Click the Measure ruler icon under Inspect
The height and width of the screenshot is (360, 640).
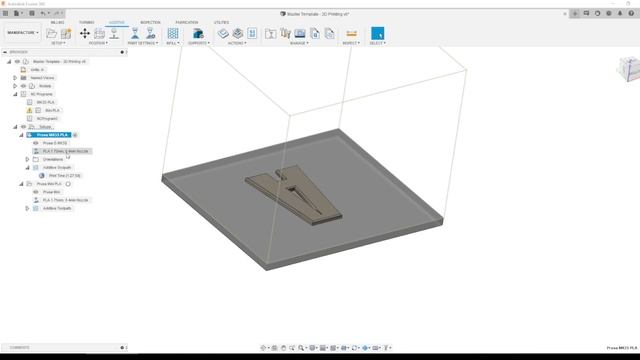[351, 33]
